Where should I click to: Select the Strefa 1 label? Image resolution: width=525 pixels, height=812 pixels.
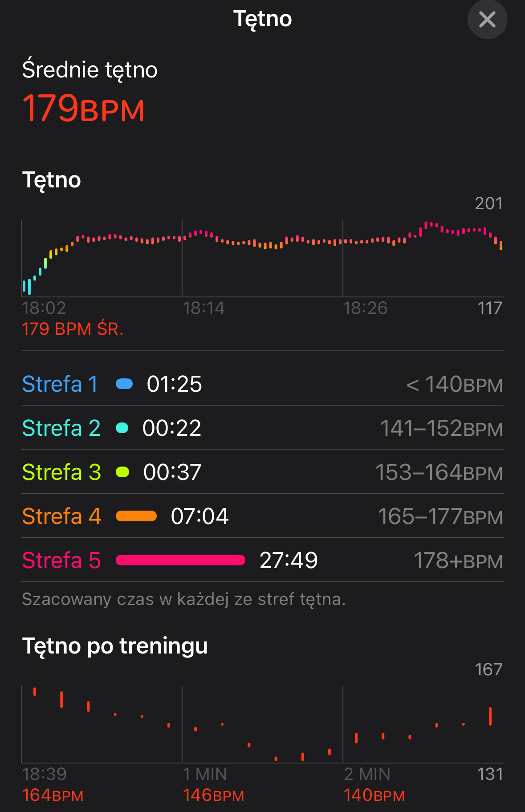coord(60,384)
